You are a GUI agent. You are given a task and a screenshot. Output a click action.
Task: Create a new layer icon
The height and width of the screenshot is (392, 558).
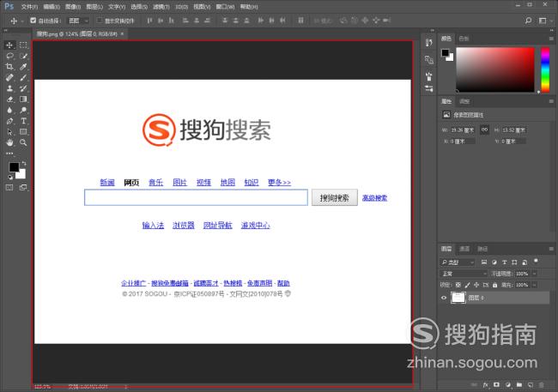point(531,385)
